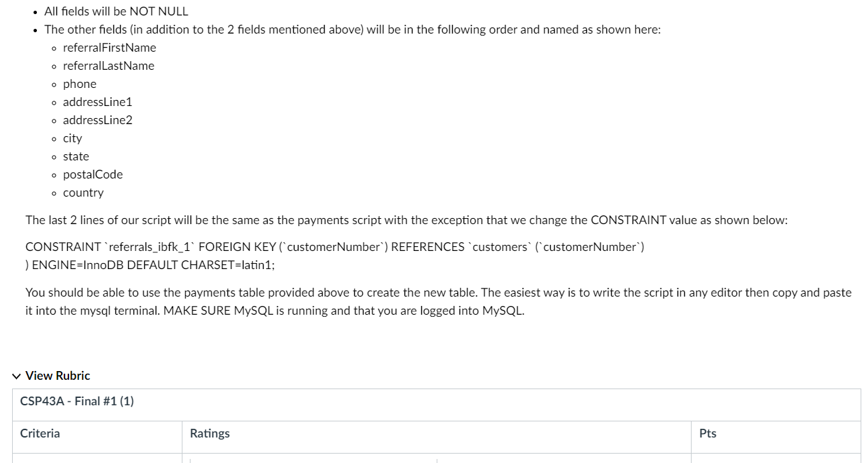
Task: Click the state bullet point
Action: point(75,156)
